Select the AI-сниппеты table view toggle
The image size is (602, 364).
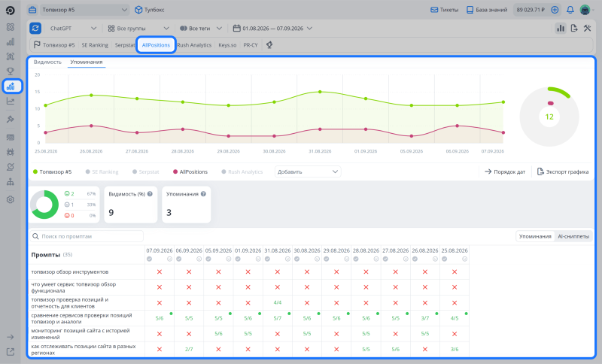[x=573, y=236]
